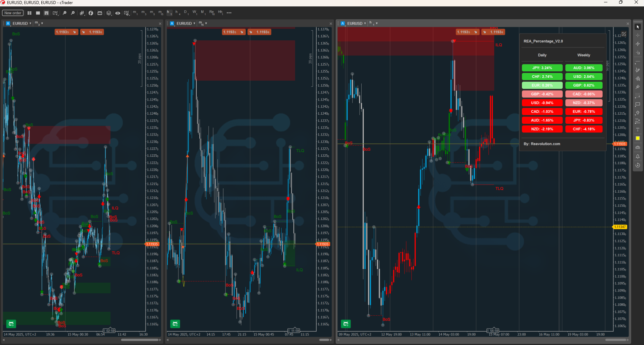644x345 pixels.
Task: Click buy 1.11936 button in second chart
Action: [x=259, y=32]
